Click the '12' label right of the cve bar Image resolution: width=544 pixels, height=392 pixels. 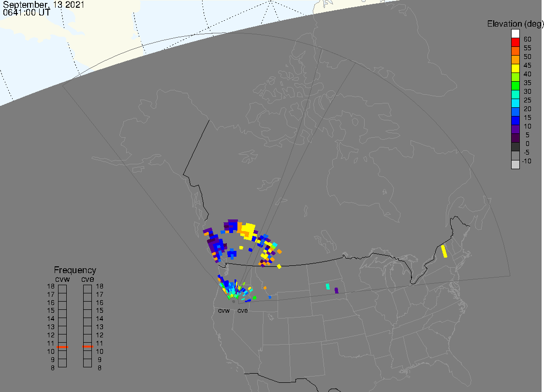pyautogui.click(x=100, y=335)
